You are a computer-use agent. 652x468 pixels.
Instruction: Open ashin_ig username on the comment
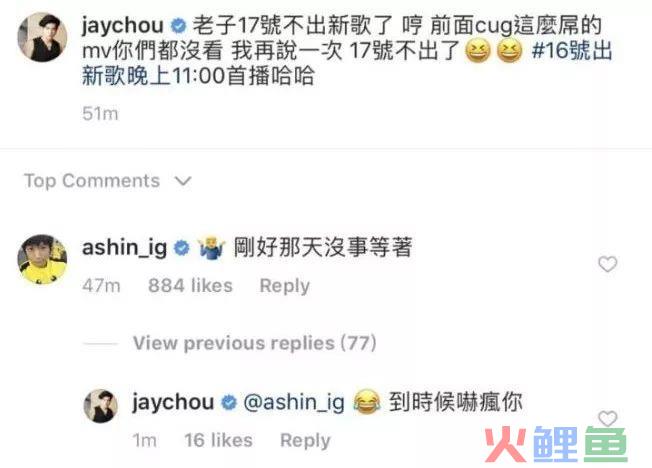(x=124, y=248)
